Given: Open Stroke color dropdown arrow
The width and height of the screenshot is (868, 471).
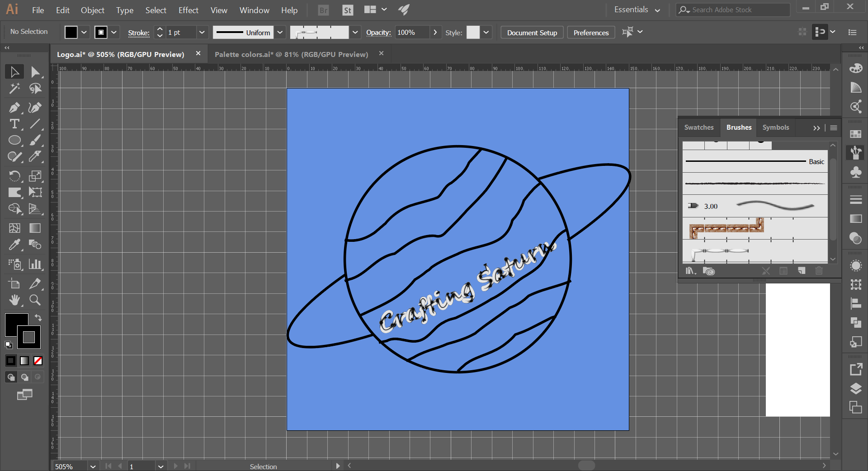Looking at the screenshot, I should point(114,33).
